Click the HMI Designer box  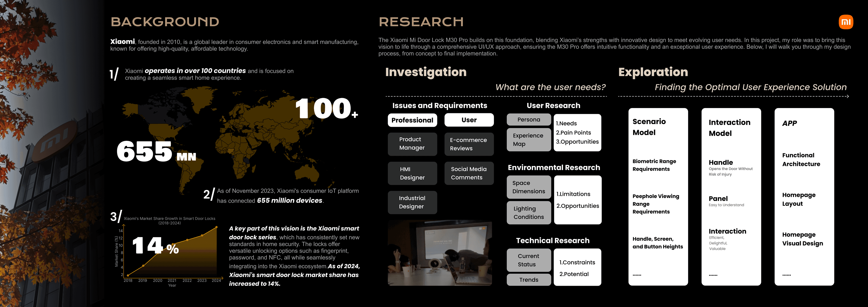412,173
